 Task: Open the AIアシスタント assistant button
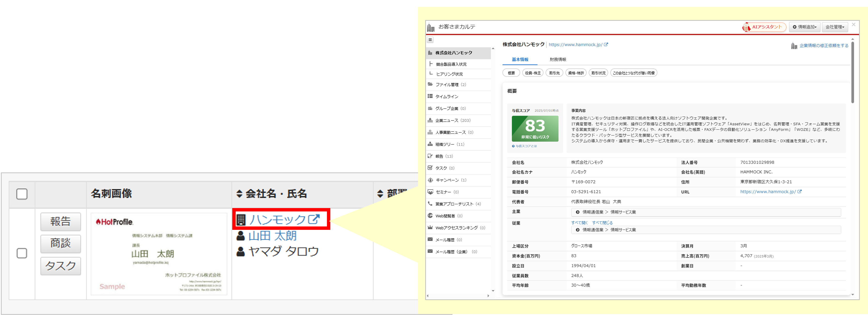[x=764, y=27]
